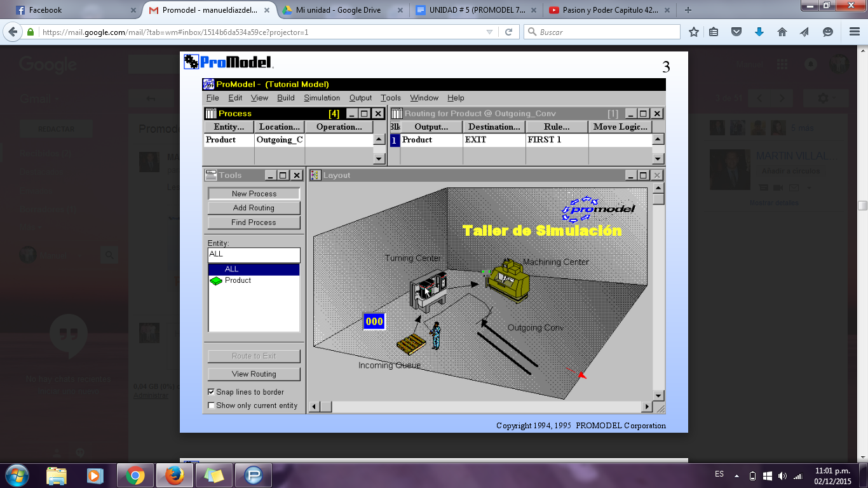Open File Explorer in taskbar
Viewport: 868px width, 488px height.
pyautogui.click(x=57, y=475)
